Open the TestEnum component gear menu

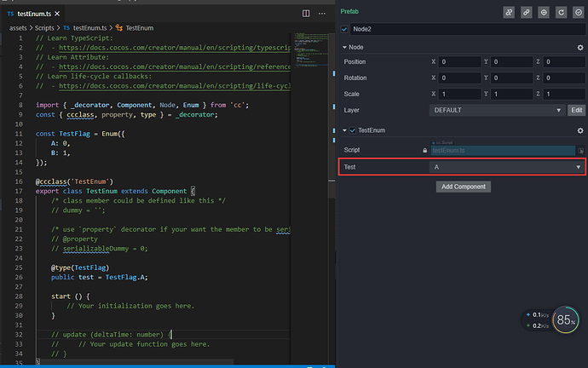click(580, 130)
